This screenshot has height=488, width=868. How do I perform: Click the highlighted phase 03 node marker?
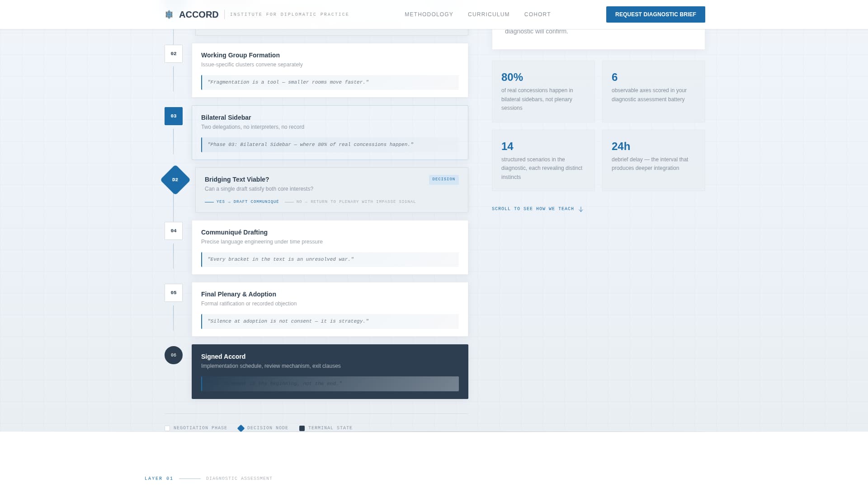[x=173, y=116]
